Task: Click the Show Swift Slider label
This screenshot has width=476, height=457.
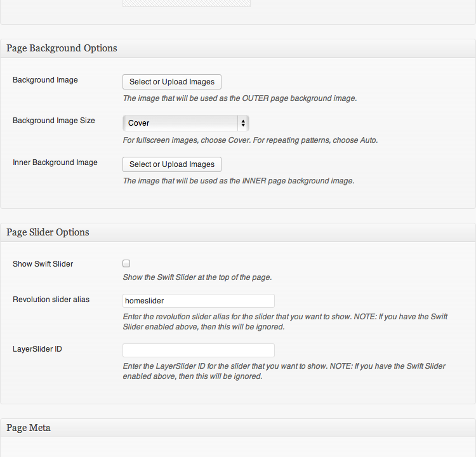Action: tap(43, 264)
